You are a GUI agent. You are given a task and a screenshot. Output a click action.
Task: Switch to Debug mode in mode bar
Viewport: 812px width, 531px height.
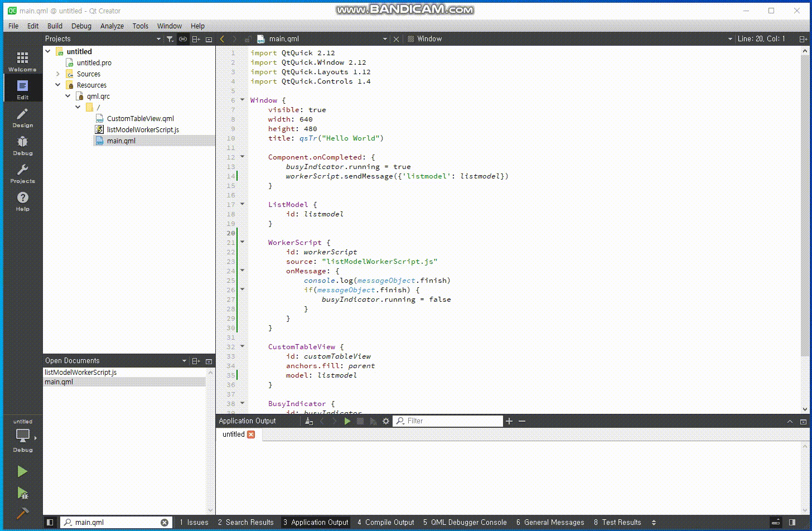22,145
